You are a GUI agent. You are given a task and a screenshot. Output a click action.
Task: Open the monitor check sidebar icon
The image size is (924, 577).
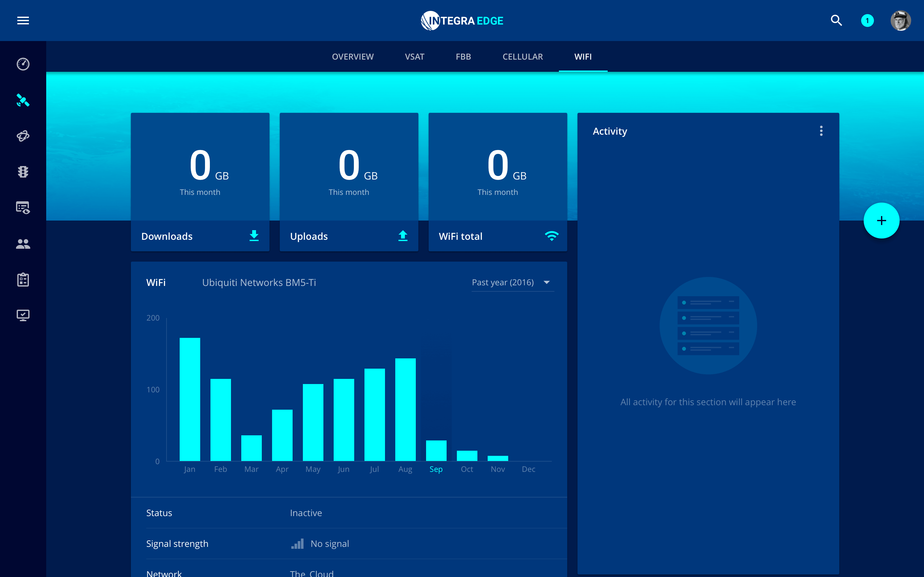pyautogui.click(x=23, y=315)
